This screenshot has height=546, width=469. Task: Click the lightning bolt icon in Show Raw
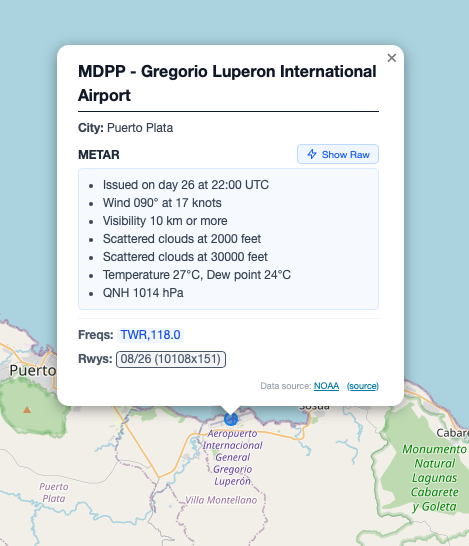(312, 154)
